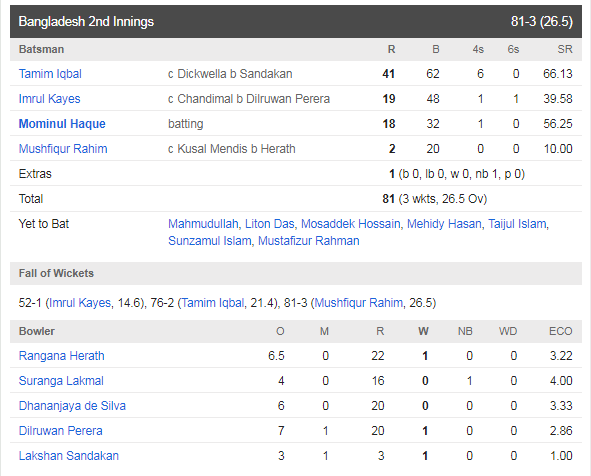Open Lakshan Sandakan's bowler link

pyautogui.click(x=69, y=456)
